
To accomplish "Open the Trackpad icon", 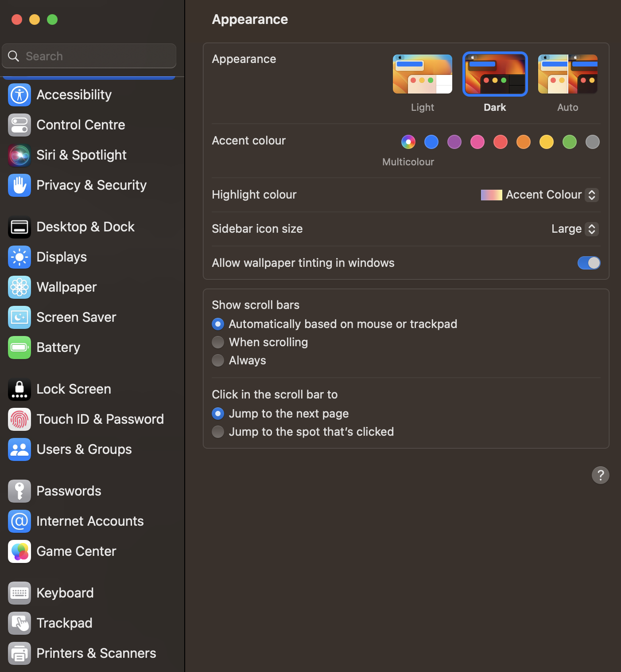I will click(19, 623).
